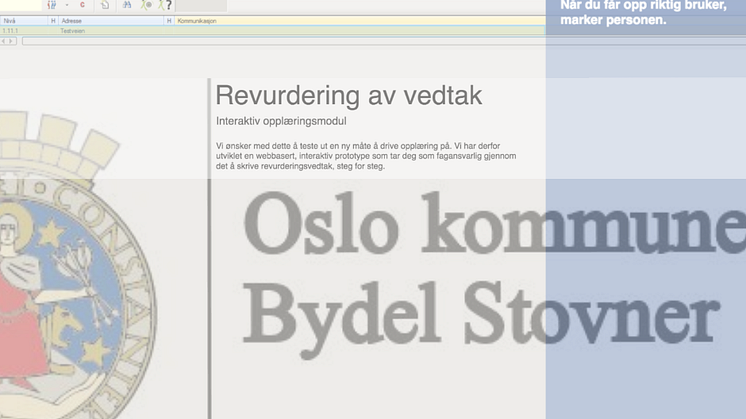Select the row with level 1.11.1
This screenshot has width=746, height=419.
(10, 31)
